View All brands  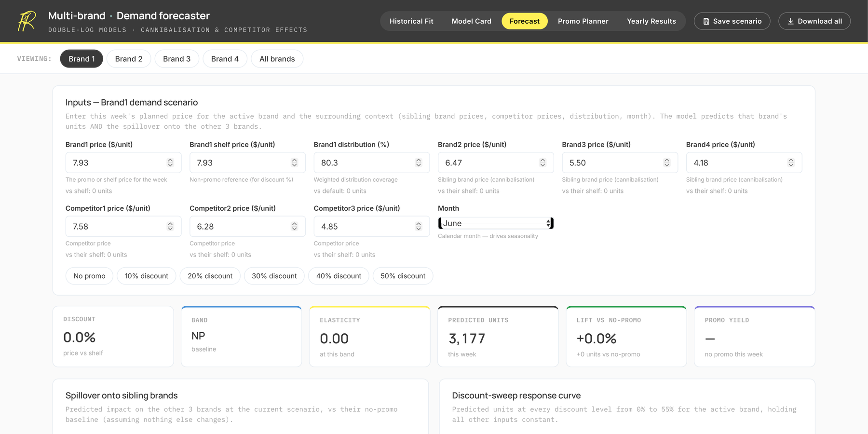(x=277, y=59)
